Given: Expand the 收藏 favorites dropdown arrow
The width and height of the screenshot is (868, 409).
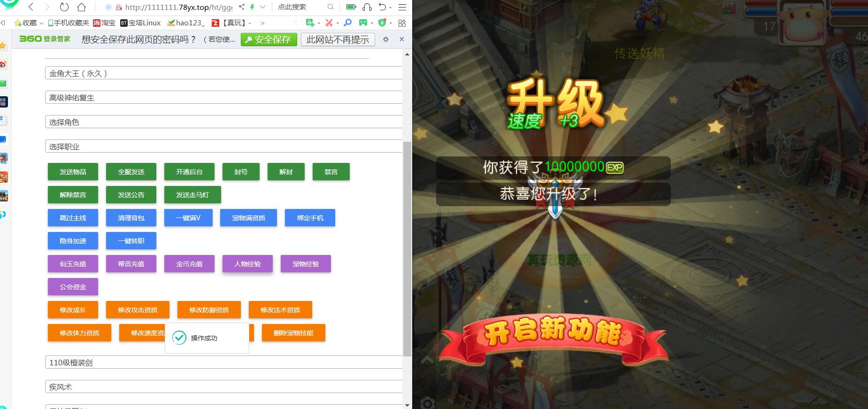Looking at the screenshot, I should coord(41,23).
